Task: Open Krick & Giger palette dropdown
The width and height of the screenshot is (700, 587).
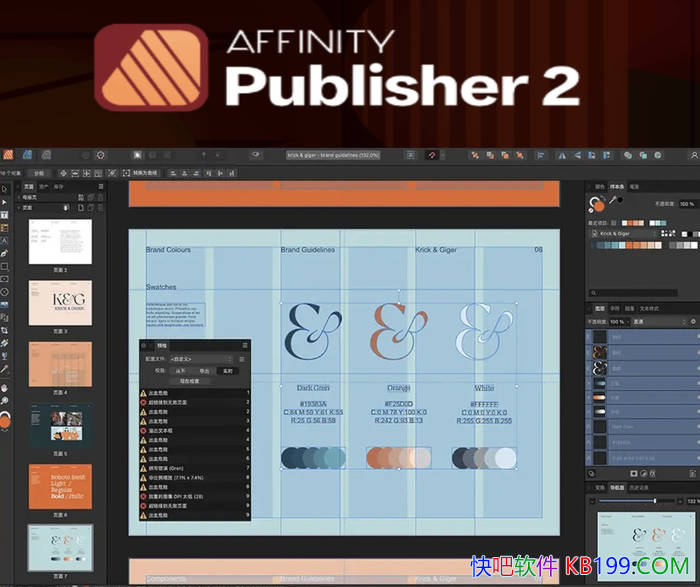Action: (624, 233)
